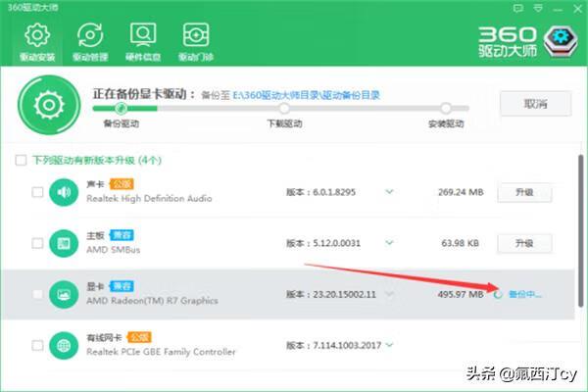Check the Realtek PCIe GBE checkbox
This screenshot has height=392, width=588.
[37, 345]
